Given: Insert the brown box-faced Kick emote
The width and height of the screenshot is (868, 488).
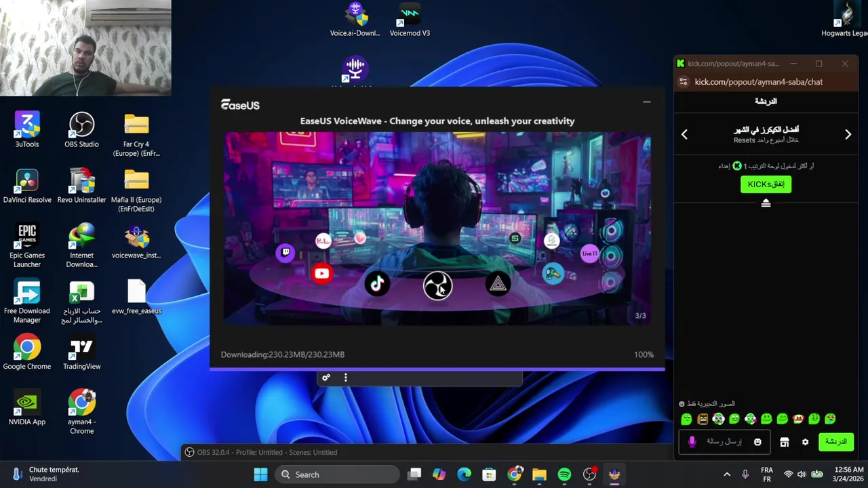Looking at the screenshot, I should coord(703,419).
